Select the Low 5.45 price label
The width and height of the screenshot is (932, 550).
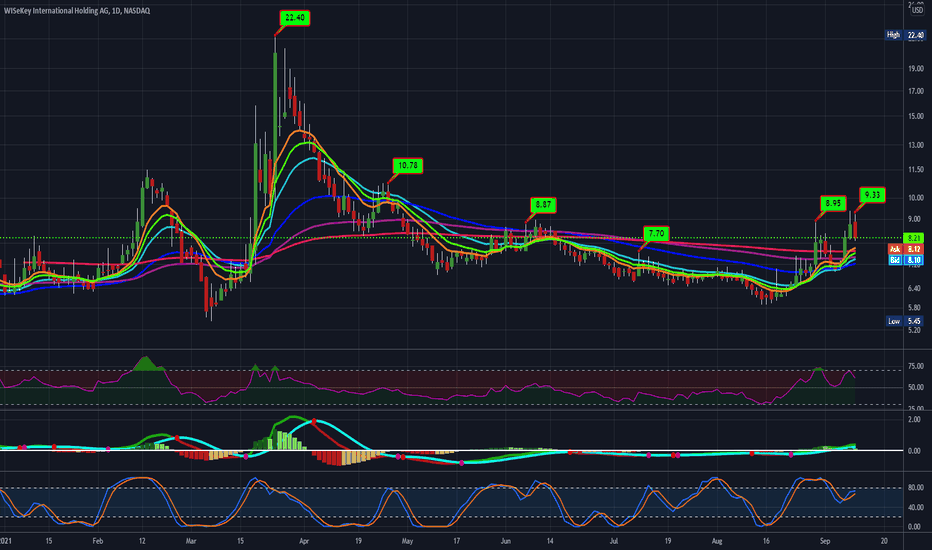coord(905,321)
